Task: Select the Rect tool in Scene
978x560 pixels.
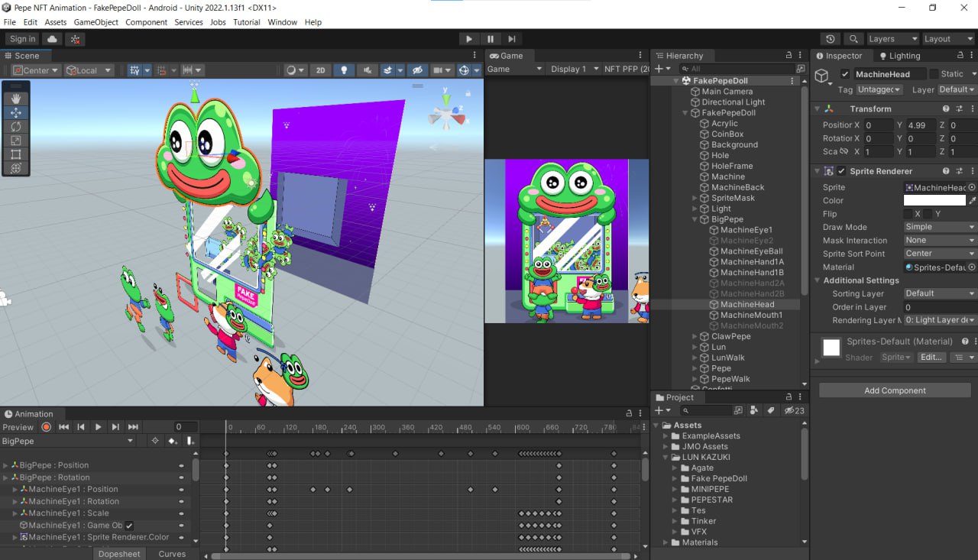Action: tap(16, 154)
